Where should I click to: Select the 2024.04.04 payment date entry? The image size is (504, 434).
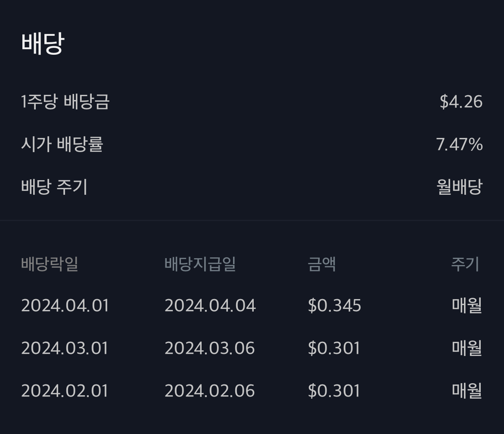[210, 305]
